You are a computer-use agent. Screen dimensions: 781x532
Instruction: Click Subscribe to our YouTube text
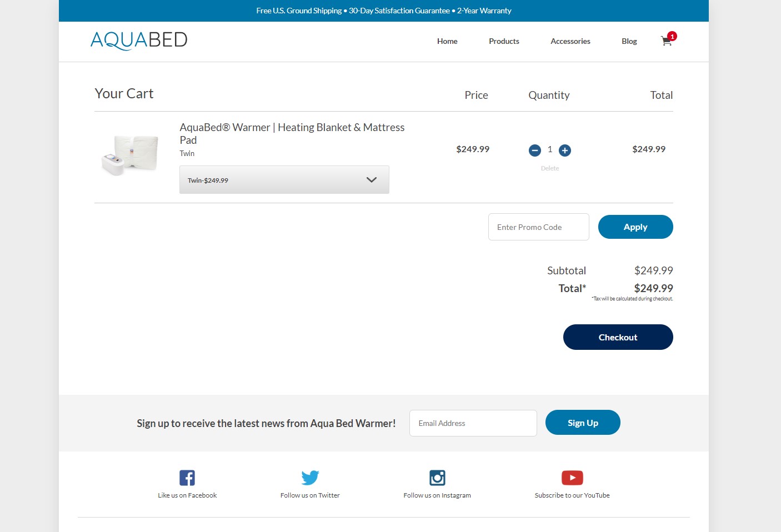pyautogui.click(x=572, y=495)
